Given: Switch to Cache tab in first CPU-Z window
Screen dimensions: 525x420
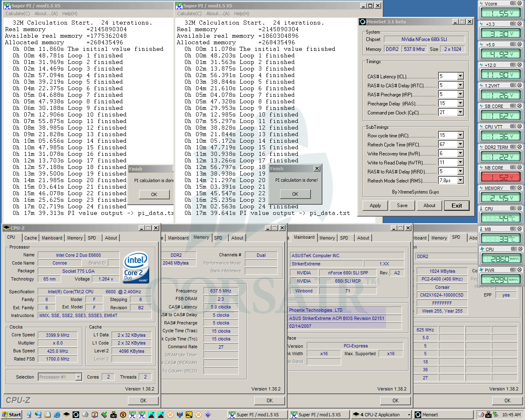Looking at the screenshot, I should (30, 238).
